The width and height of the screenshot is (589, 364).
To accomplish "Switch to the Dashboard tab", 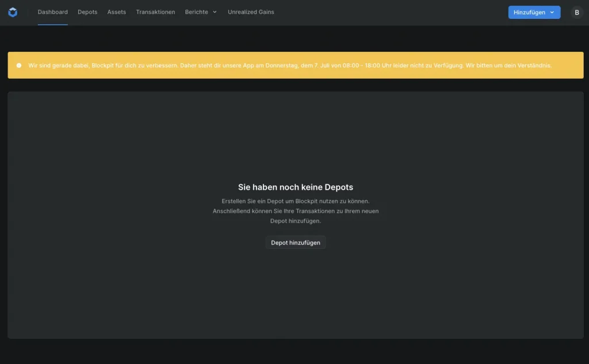I will click(52, 12).
